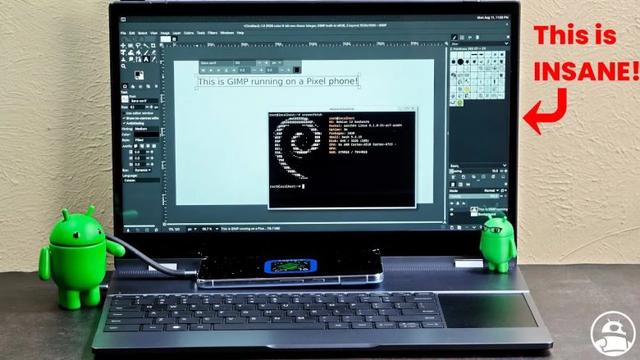Image resolution: width=640 pixels, height=360 pixels.
Task: Open the Box Dynamic dropdown
Action: point(143,170)
